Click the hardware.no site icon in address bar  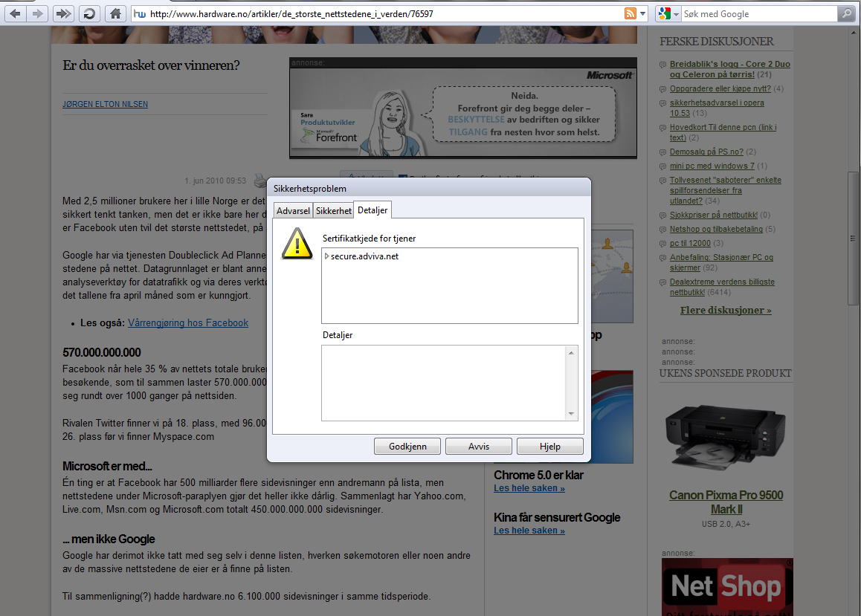point(140,13)
